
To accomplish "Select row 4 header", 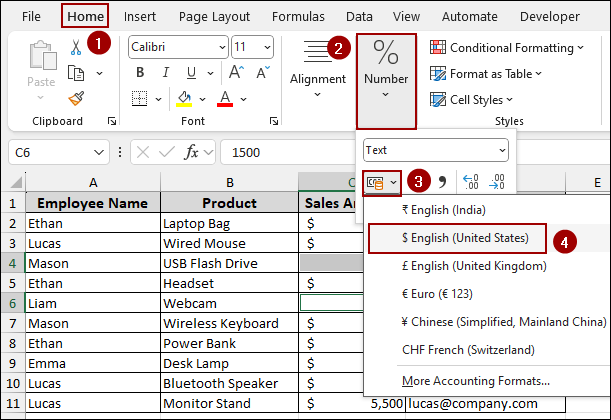I will point(12,263).
